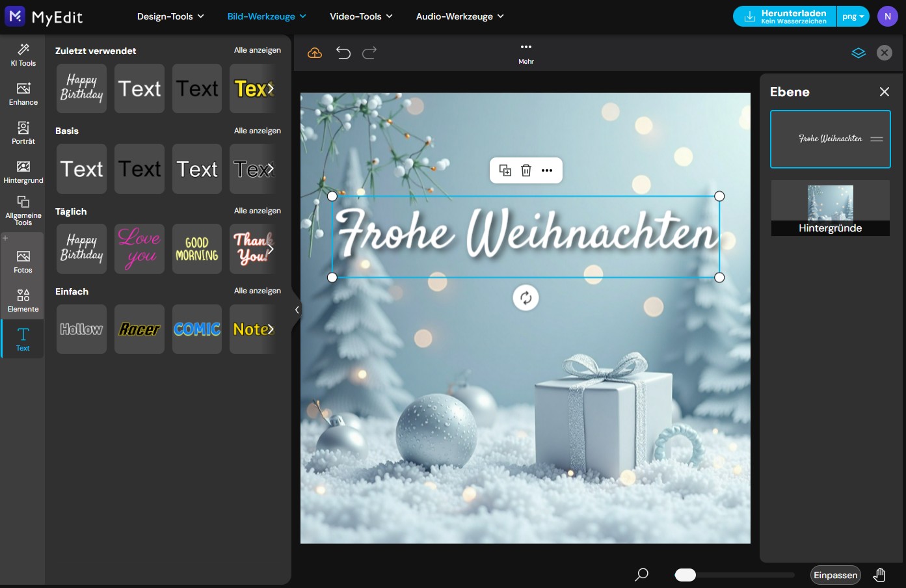Open the Hintergrund tool
This screenshot has height=588, width=906.
[x=23, y=171]
